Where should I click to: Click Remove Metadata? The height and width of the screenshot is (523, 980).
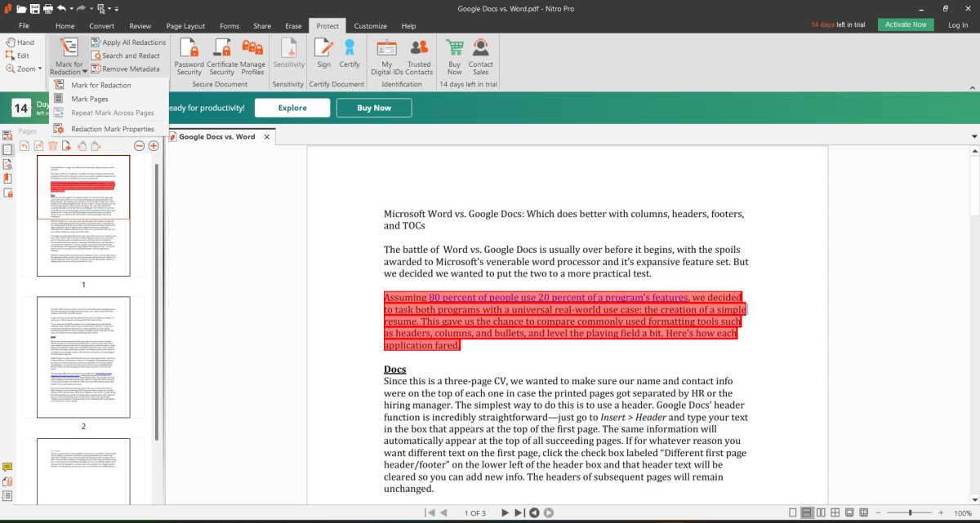pyautogui.click(x=125, y=69)
